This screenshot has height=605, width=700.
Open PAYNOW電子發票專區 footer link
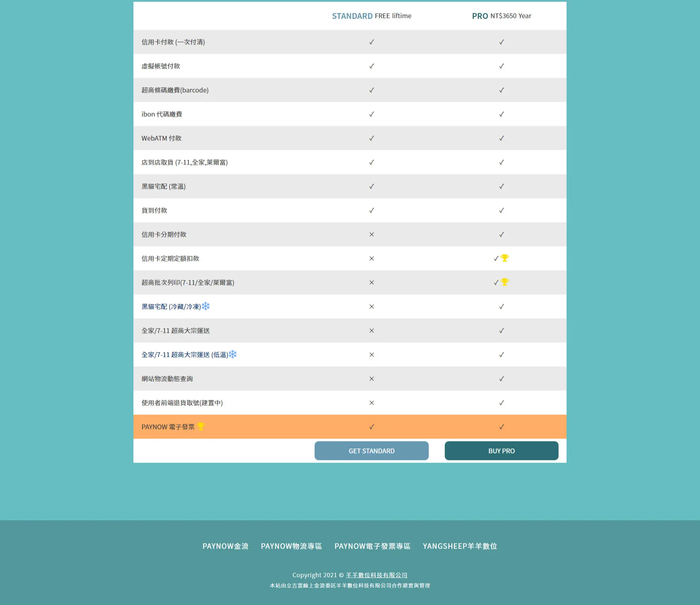tap(372, 546)
